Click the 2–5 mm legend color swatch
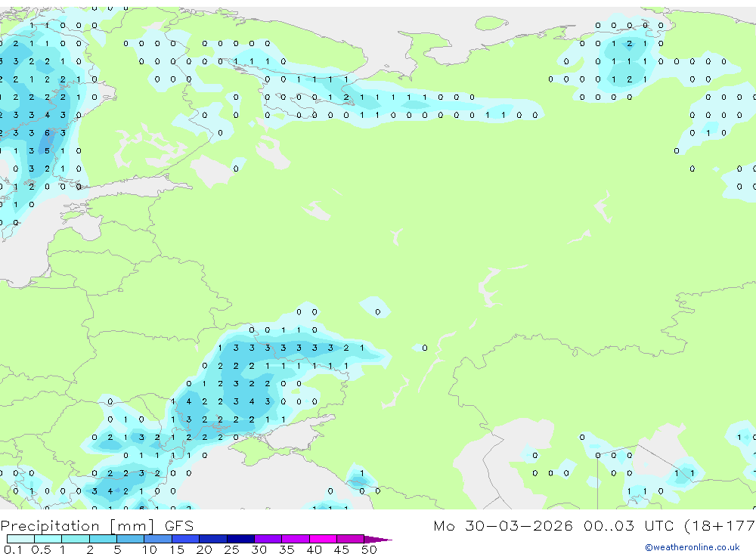756x554 pixels. (103, 539)
